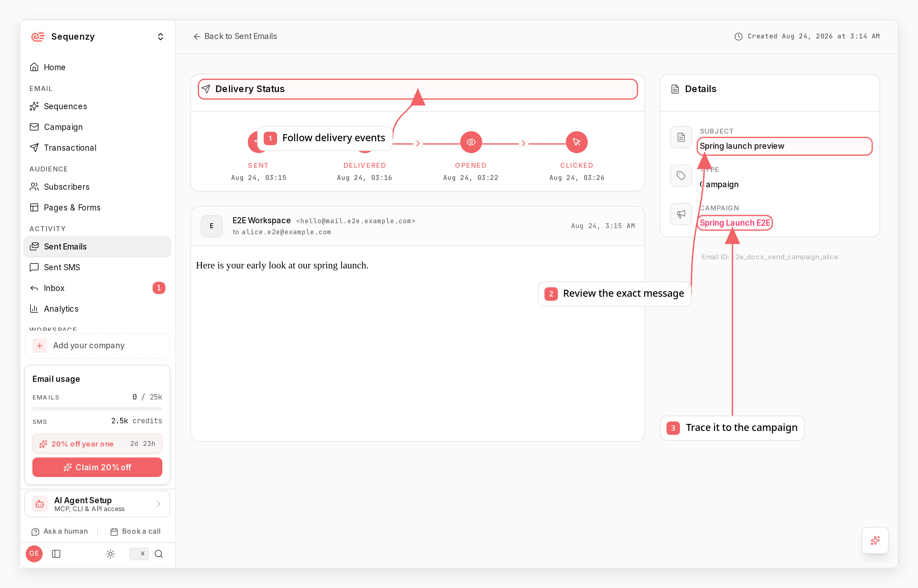
Task: Click Ask a human
Action: tap(60, 532)
